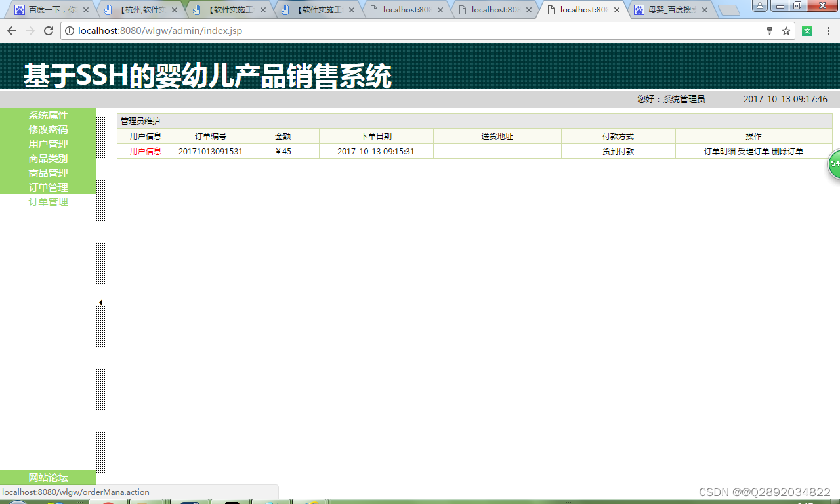Open a new tab button
The height and width of the screenshot is (504, 840).
[x=729, y=10]
